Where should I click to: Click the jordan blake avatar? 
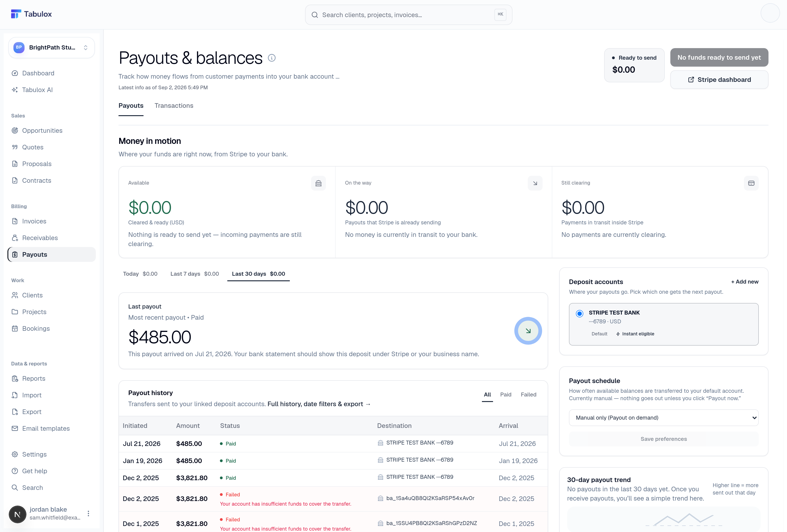18,514
